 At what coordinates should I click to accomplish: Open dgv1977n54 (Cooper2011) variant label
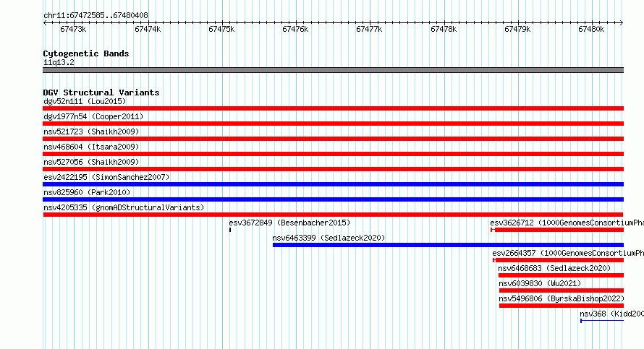(93, 116)
